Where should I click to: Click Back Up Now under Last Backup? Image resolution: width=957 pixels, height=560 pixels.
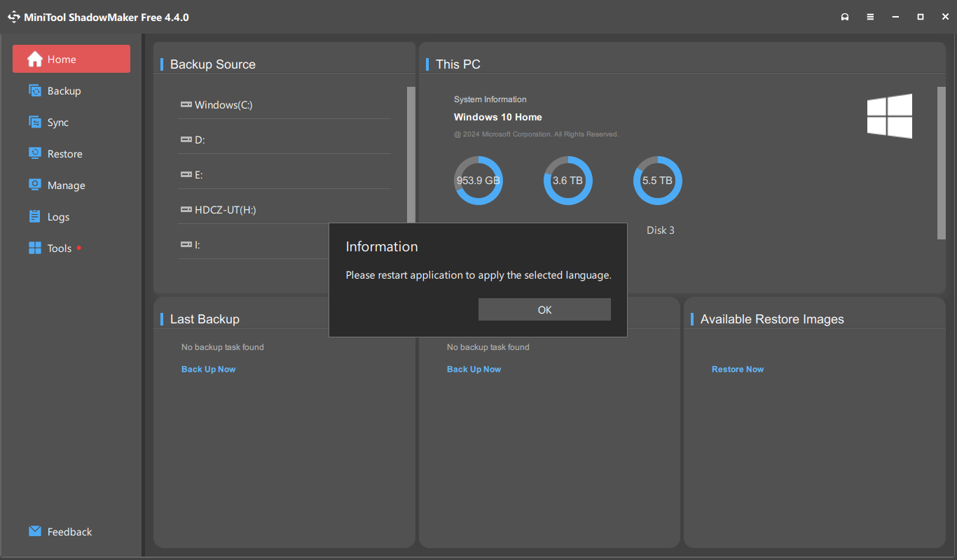(x=209, y=369)
